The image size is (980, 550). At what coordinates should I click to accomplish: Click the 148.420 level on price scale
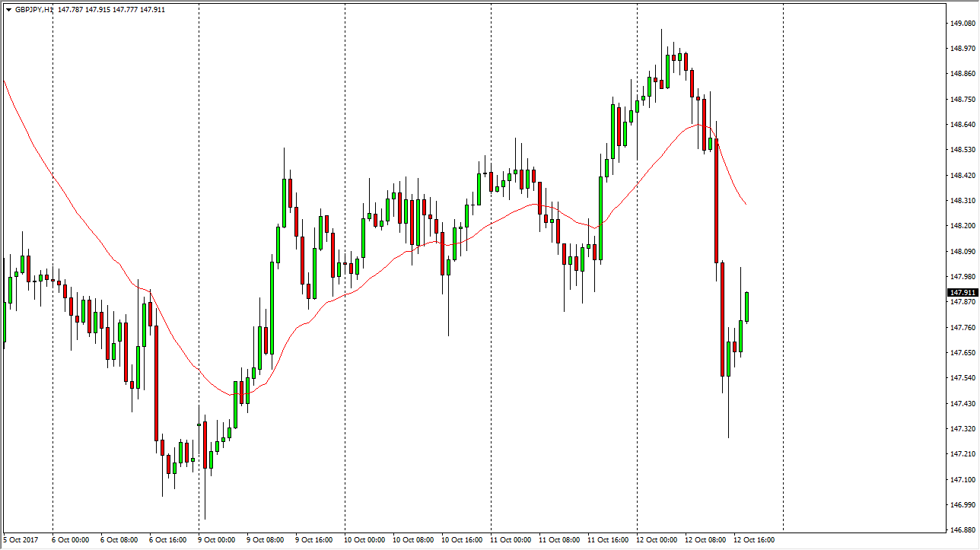pos(962,176)
